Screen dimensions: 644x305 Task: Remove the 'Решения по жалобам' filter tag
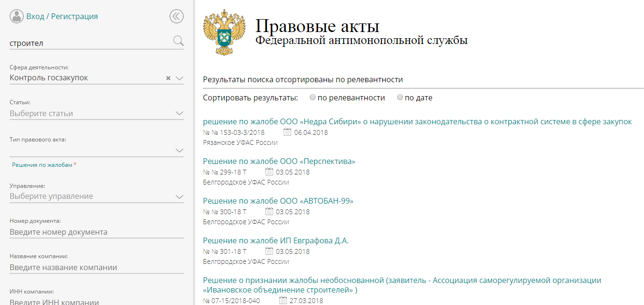pos(75,164)
